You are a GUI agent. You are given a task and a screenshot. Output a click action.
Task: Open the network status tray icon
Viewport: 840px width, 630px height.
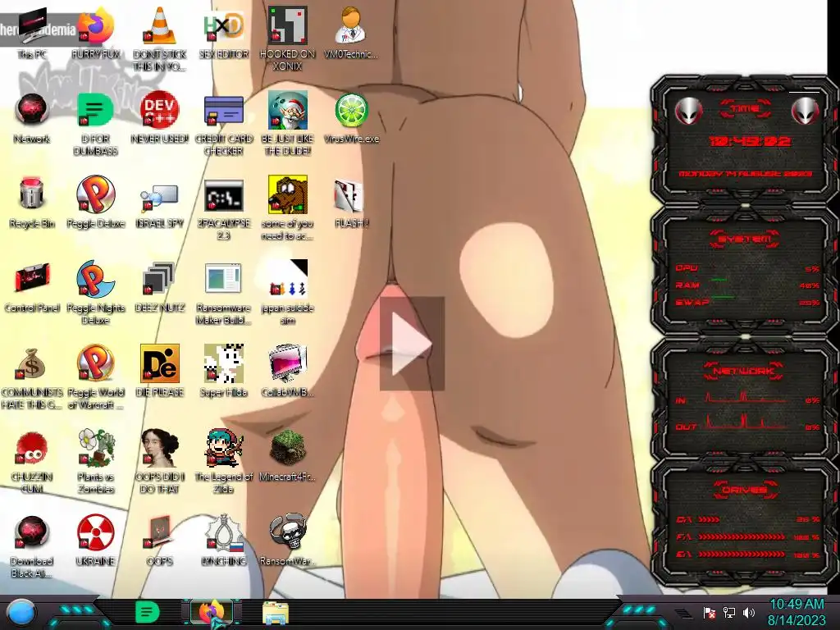click(729, 613)
